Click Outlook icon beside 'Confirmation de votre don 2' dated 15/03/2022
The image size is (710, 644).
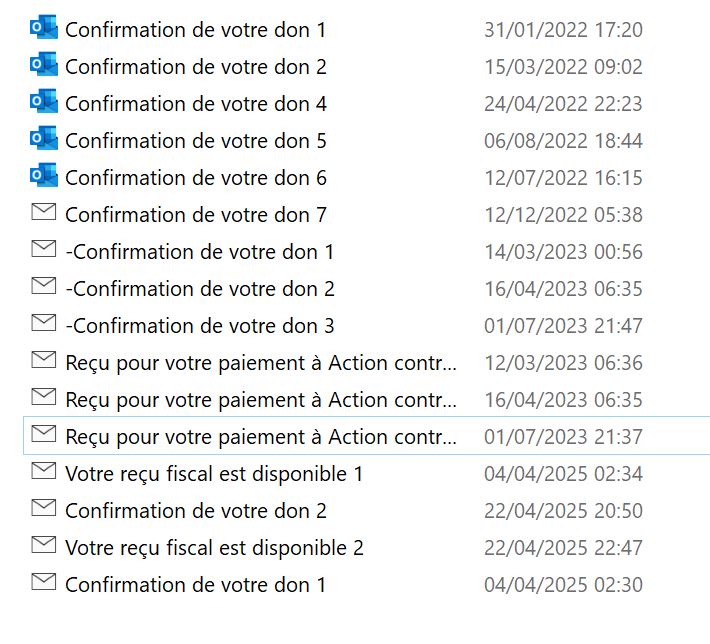[44, 65]
